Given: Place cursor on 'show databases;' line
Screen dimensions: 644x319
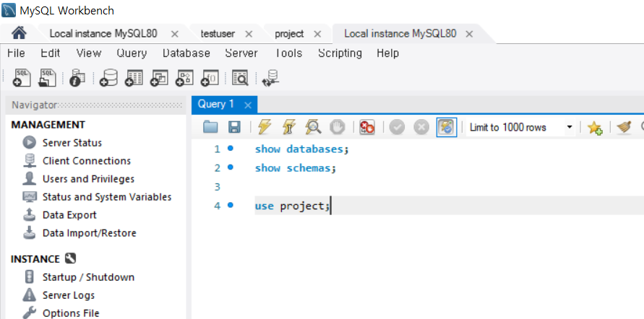Looking at the screenshot, I should (301, 149).
